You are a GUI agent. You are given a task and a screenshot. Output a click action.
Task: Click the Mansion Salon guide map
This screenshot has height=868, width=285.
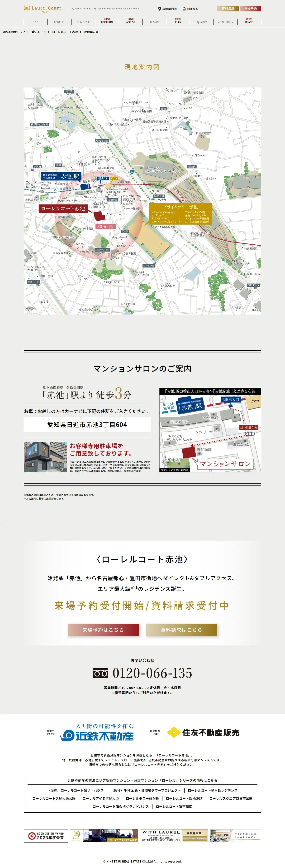click(210, 430)
